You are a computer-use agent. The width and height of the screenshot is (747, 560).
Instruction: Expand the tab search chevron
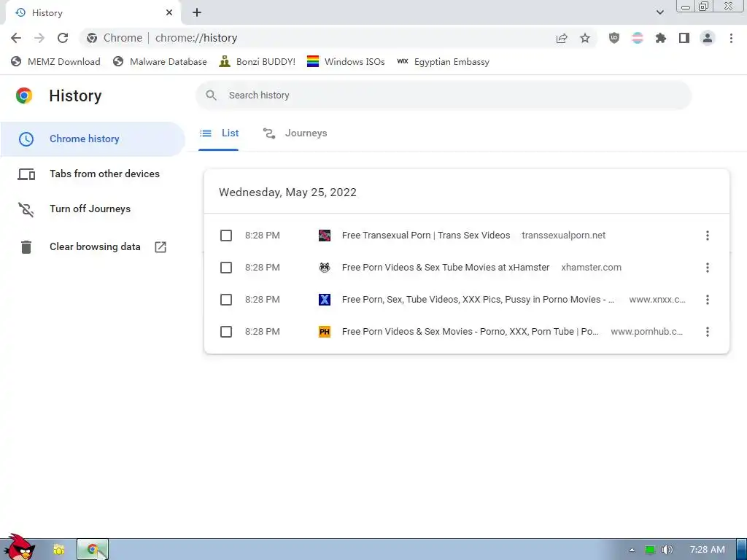(659, 12)
